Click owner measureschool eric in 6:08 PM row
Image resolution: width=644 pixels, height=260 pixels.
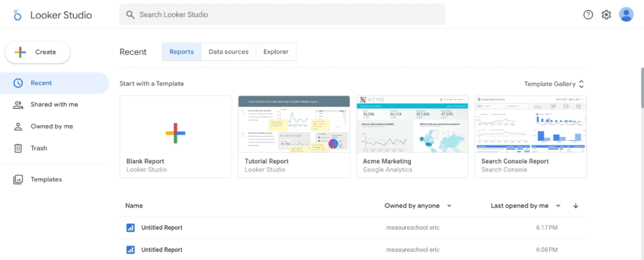tap(413, 250)
